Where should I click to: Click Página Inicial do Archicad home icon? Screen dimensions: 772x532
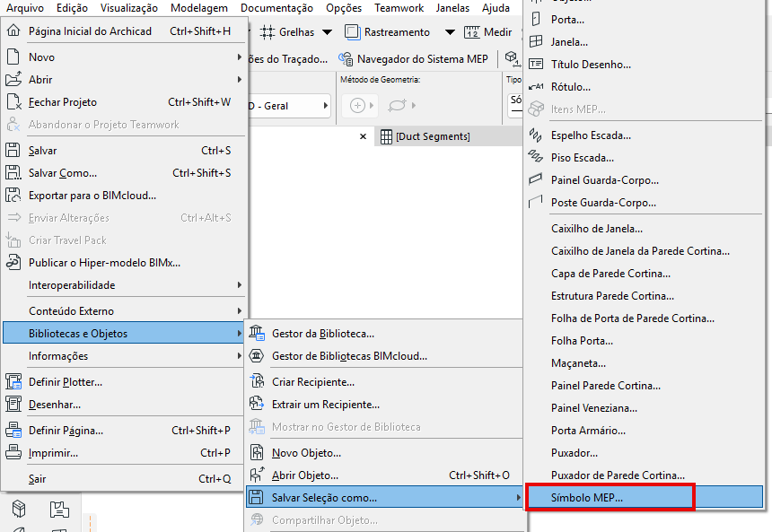(x=13, y=31)
